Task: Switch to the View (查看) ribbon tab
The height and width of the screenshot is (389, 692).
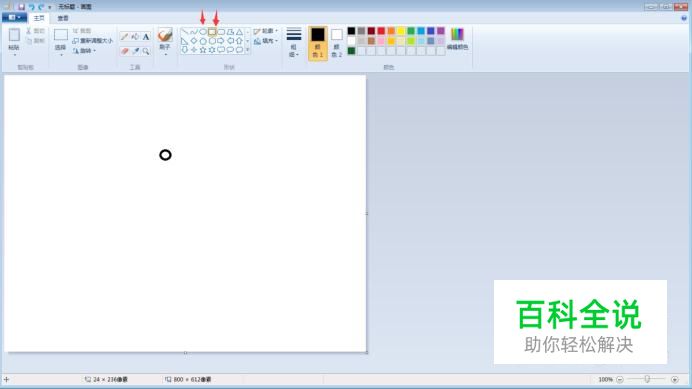Action: [x=63, y=18]
